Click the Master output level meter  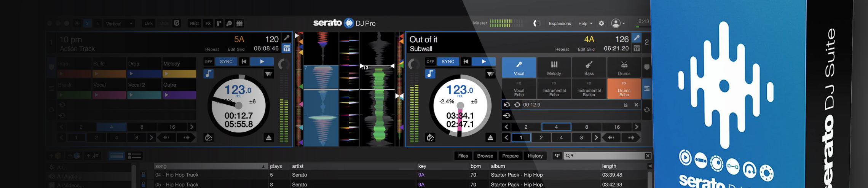(506, 23)
